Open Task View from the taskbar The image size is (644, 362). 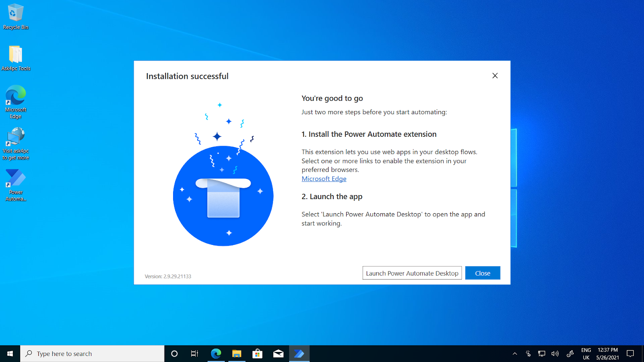195,354
